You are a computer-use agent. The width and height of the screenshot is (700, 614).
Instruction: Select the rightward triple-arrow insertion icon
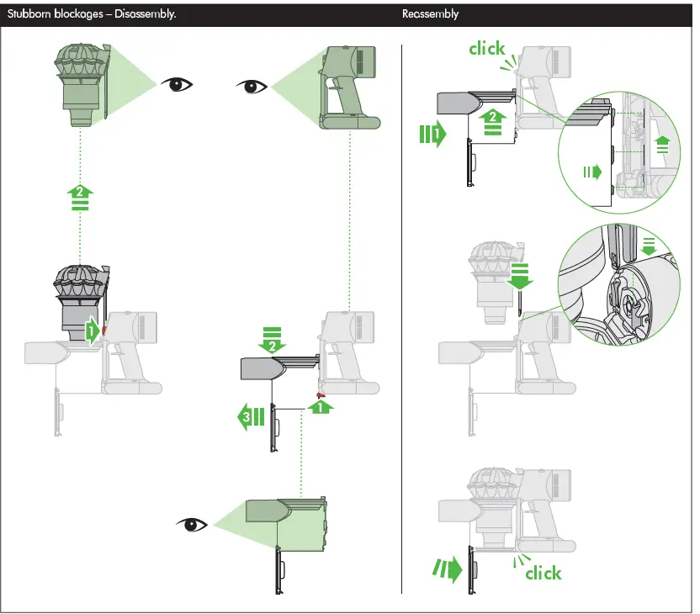click(x=434, y=135)
